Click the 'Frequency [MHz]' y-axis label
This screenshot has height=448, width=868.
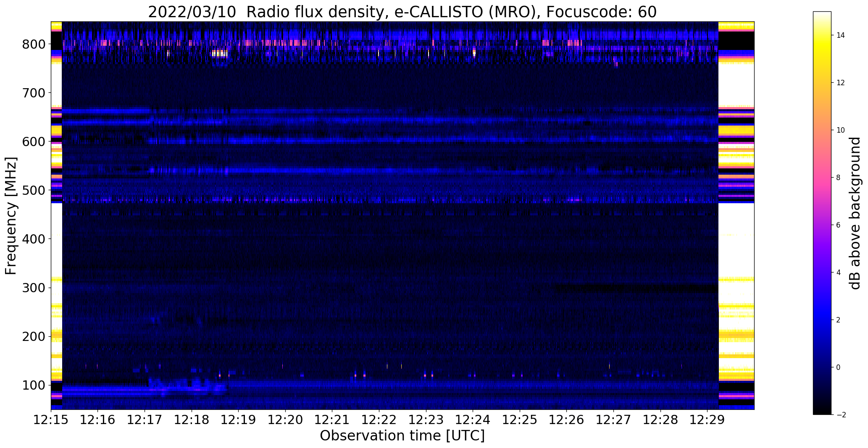point(11,216)
